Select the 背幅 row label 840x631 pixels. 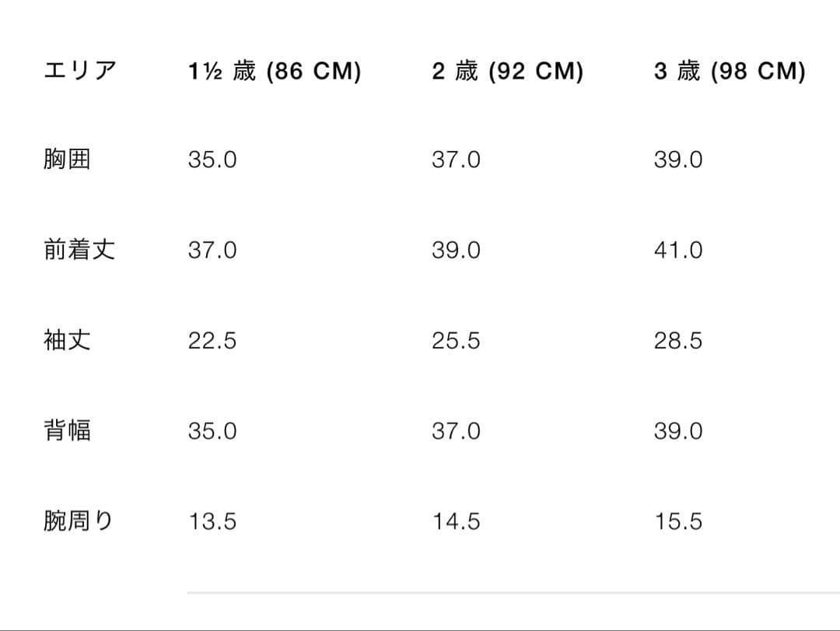pos(67,430)
